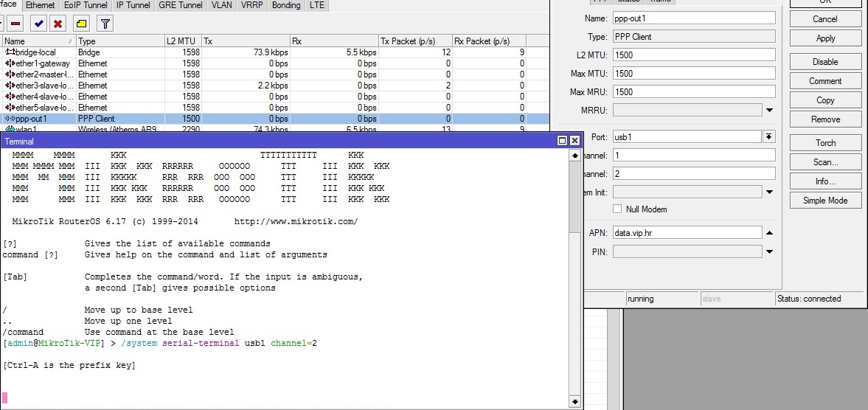
Task: Open the VLAN tab
Action: click(x=221, y=5)
